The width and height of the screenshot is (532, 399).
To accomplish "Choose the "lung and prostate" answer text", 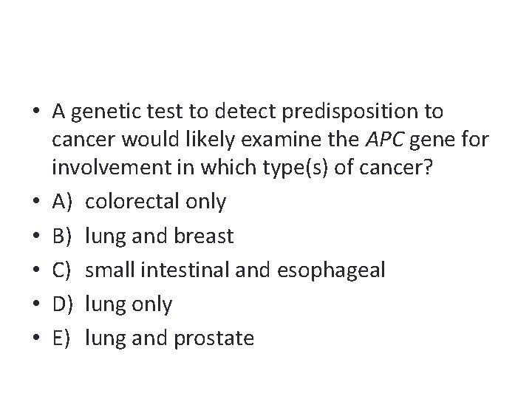I will pos(169,338).
